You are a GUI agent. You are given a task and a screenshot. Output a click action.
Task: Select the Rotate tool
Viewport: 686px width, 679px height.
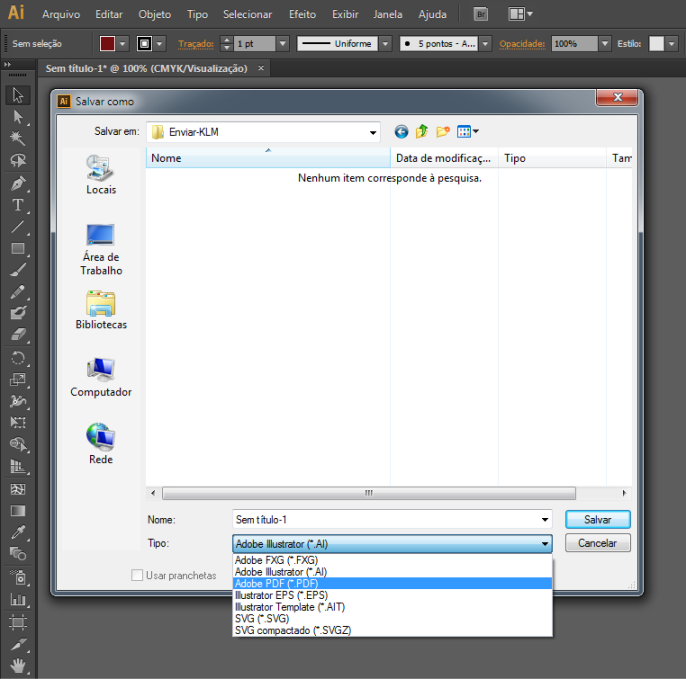18,358
